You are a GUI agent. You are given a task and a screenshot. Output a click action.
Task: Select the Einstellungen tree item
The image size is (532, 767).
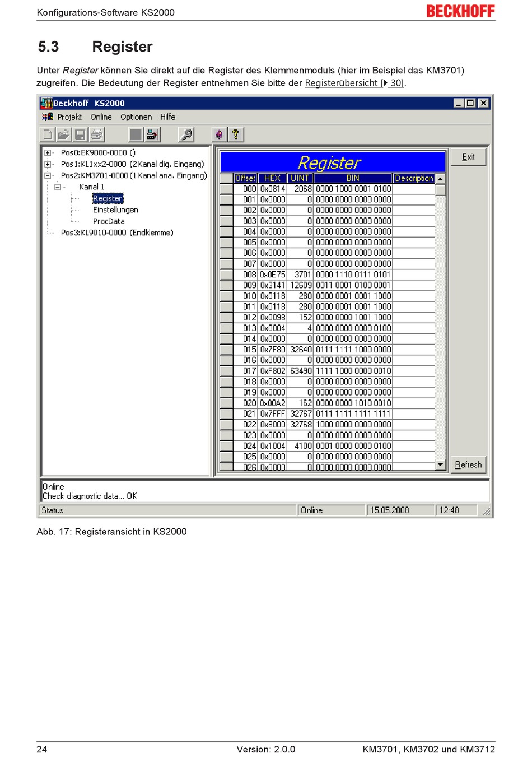point(115,210)
